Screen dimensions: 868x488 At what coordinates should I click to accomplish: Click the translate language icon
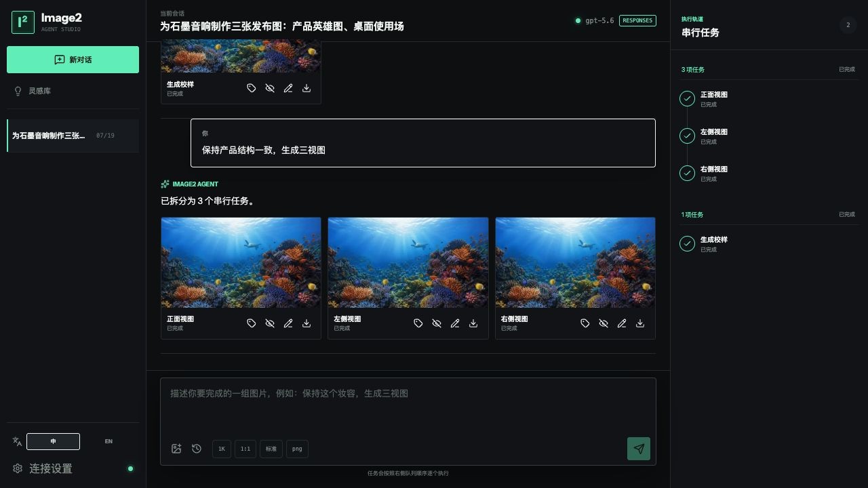pos(17,441)
